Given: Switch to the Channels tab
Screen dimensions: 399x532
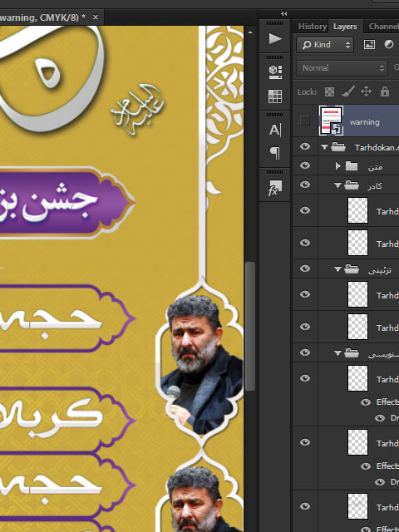Looking at the screenshot, I should (x=383, y=27).
